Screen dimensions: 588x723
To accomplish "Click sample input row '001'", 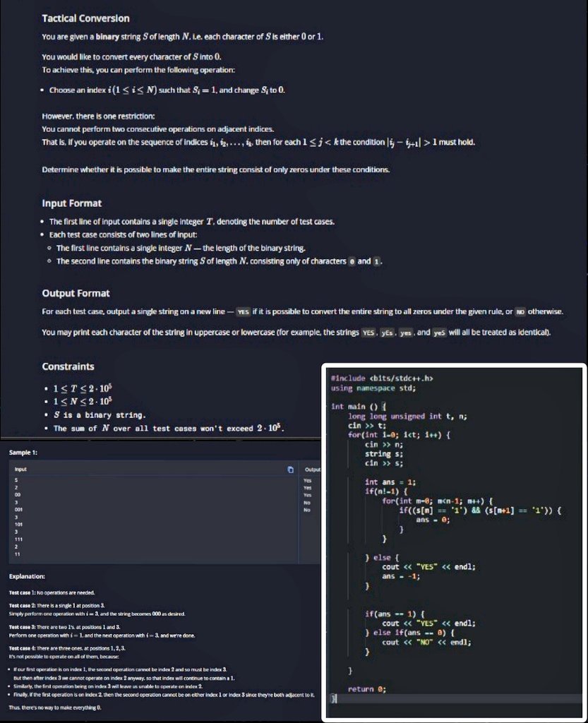I will (x=18, y=510).
